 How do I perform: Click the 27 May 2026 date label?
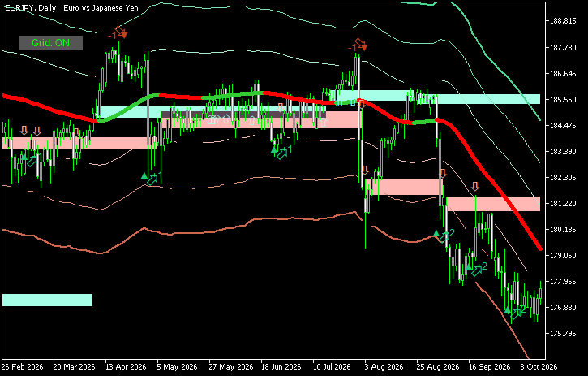(230, 367)
